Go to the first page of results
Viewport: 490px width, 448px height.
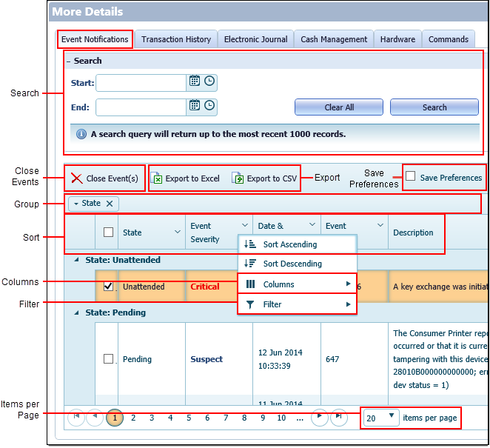pos(76,417)
